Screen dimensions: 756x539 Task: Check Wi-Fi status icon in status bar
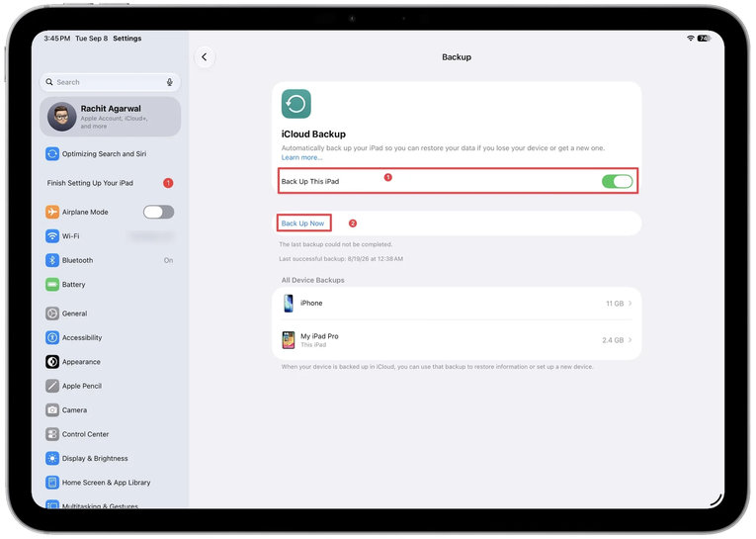(x=691, y=39)
